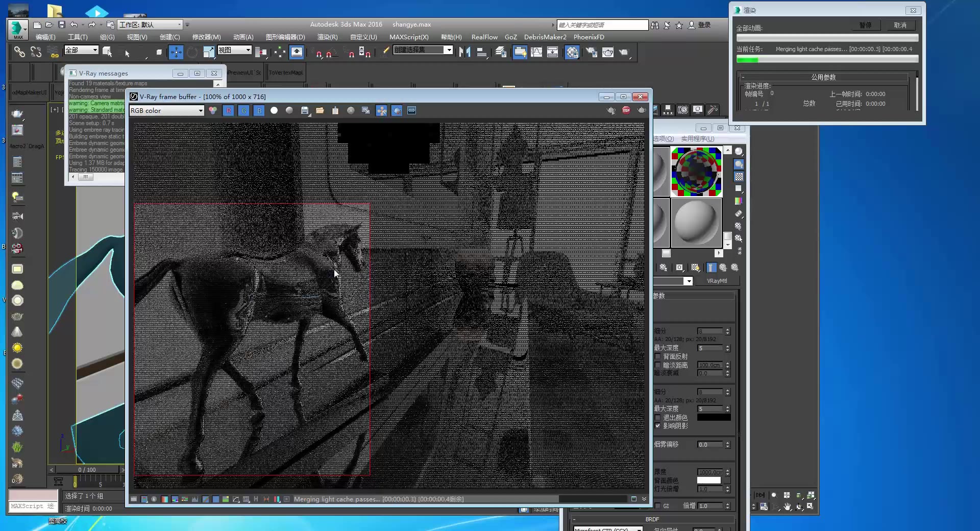Uncheck the 影响阴影 checkbox in VRayMtl parameters
This screenshot has height=531, width=980.
click(658, 426)
